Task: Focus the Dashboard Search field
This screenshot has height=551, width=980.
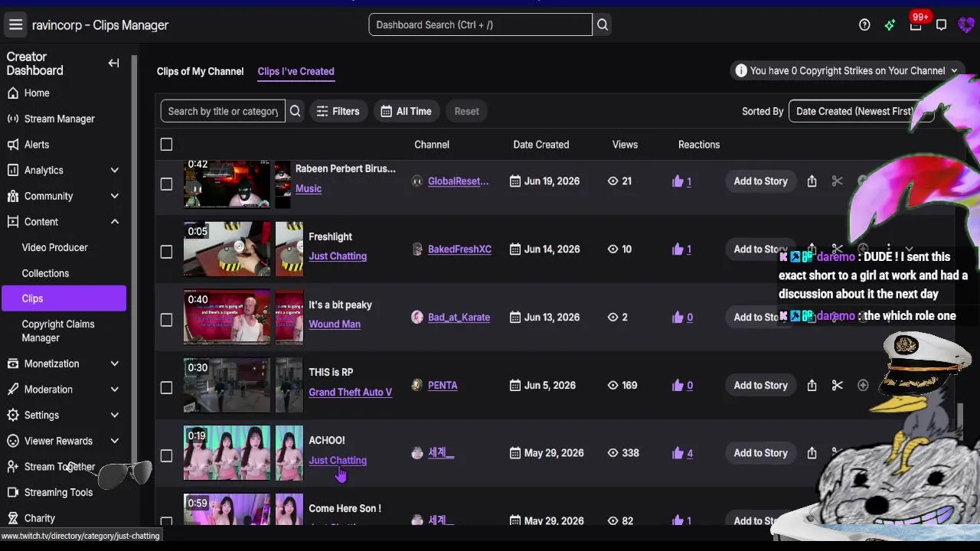Action: (x=480, y=25)
